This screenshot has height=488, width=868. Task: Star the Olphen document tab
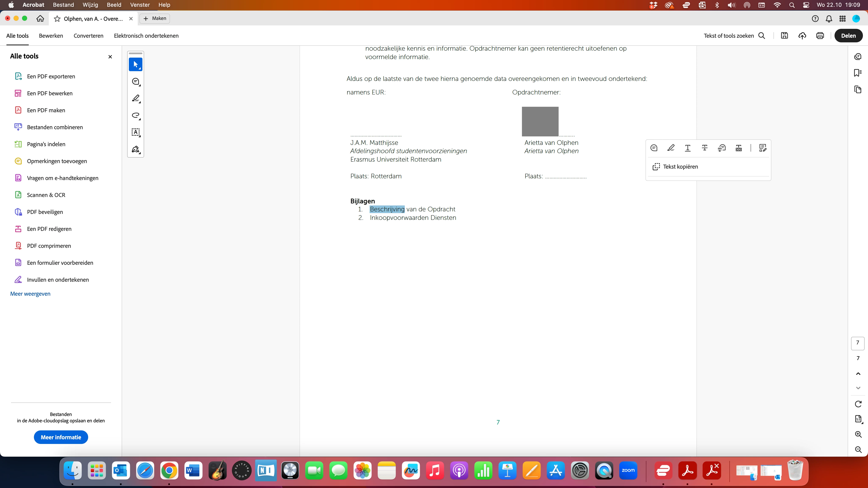tap(57, 19)
